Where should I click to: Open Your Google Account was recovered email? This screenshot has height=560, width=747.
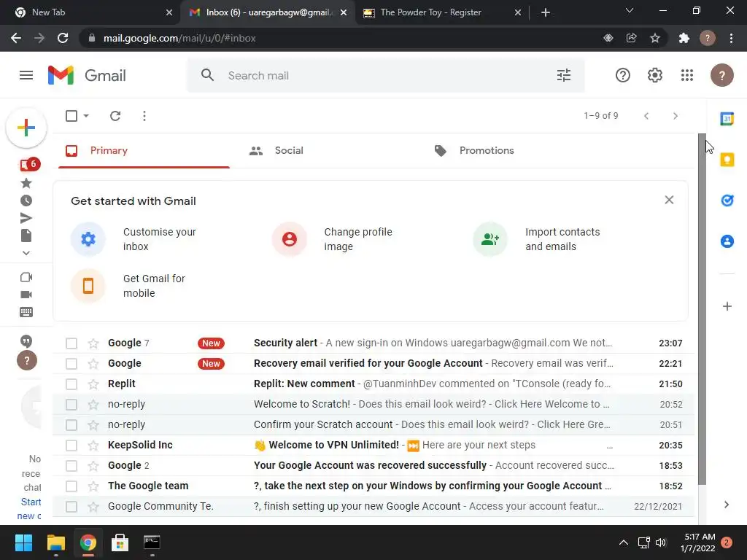coord(373,466)
